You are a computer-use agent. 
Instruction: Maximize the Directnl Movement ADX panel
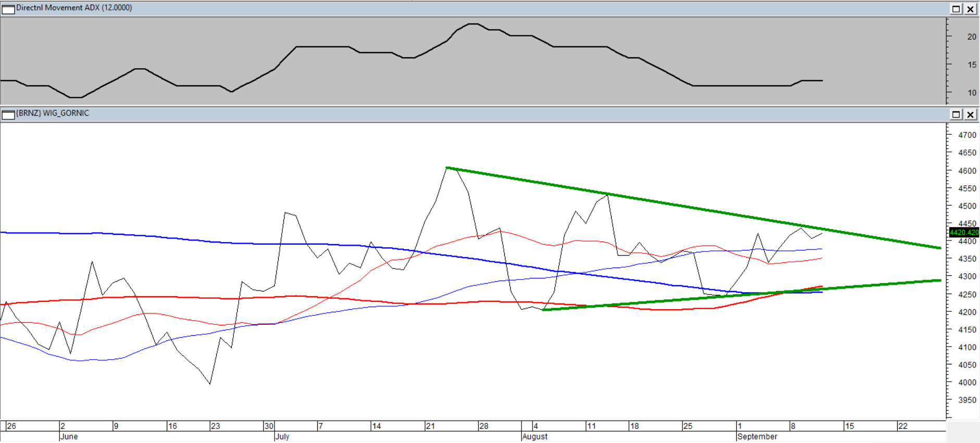[x=956, y=9]
